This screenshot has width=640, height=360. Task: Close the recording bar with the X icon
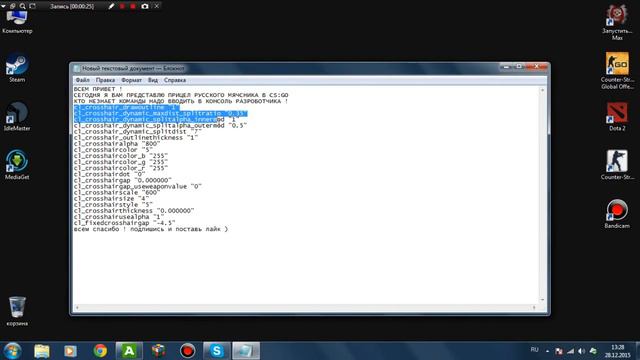coord(157,6)
